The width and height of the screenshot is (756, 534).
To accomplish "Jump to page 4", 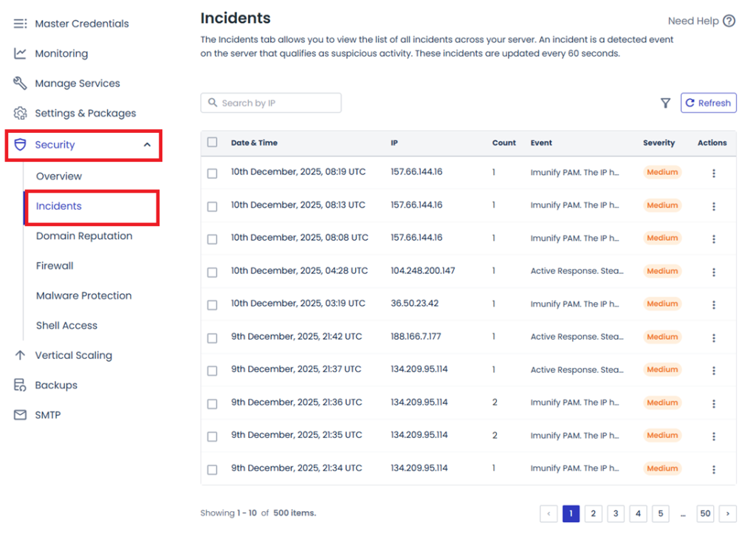I will [x=638, y=514].
